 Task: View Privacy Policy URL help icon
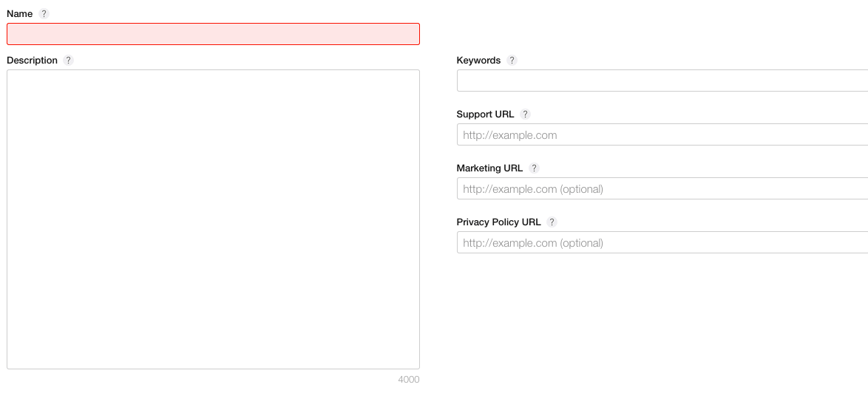point(552,222)
